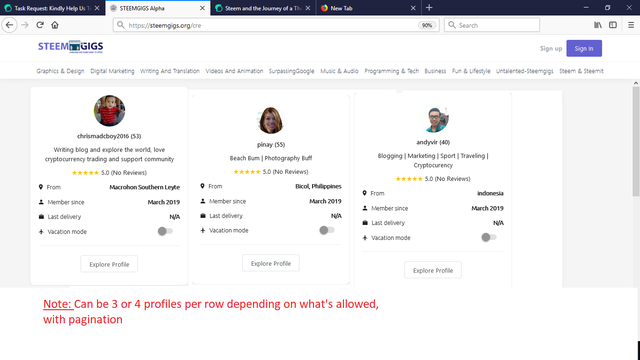The image size is (640, 360).
Task: Reload the page with the refresh icon
Action: pos(40,25)
